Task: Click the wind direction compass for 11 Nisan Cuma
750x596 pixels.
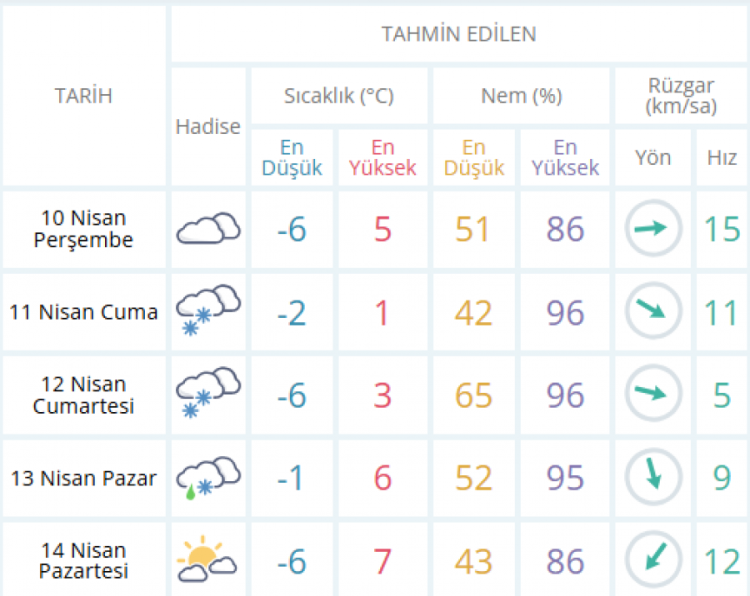Action: point(652,311)
